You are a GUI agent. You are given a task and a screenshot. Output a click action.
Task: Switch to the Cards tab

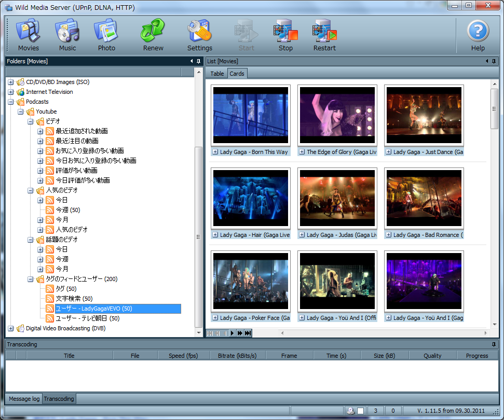237,74
